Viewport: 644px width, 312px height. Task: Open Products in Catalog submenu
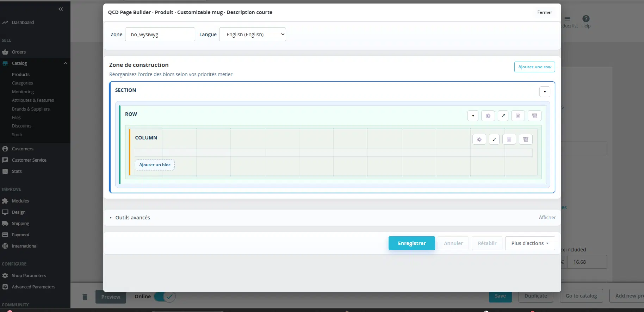coord(21,75)
